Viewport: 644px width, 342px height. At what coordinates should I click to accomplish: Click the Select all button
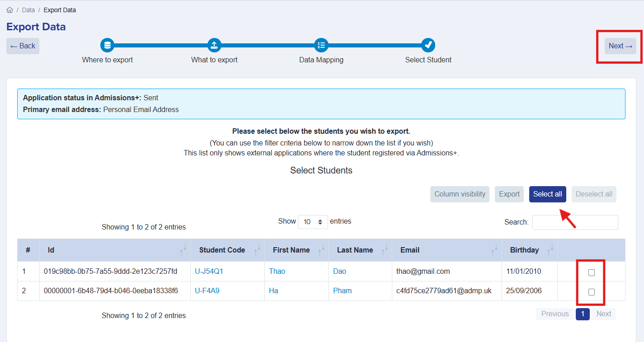(548, 194)
